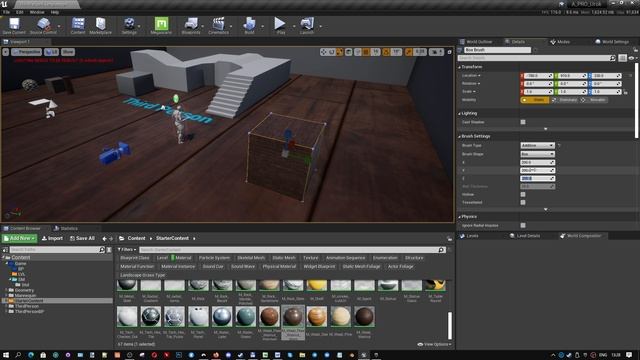Go forward with Content Browser right arrow
The width and height of the screenshot is (640, 360).
pyautogui.click(x=111, y=239)
